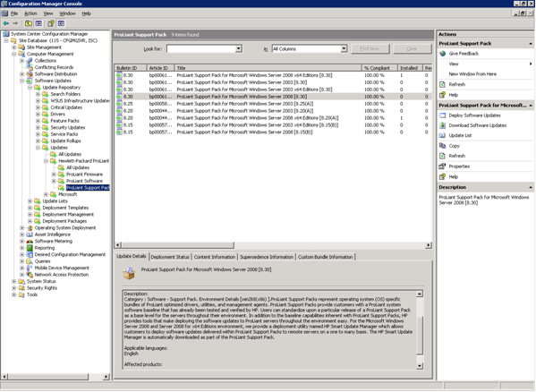Click the list's horizontal scrollbar thumb

click(178, 245)
